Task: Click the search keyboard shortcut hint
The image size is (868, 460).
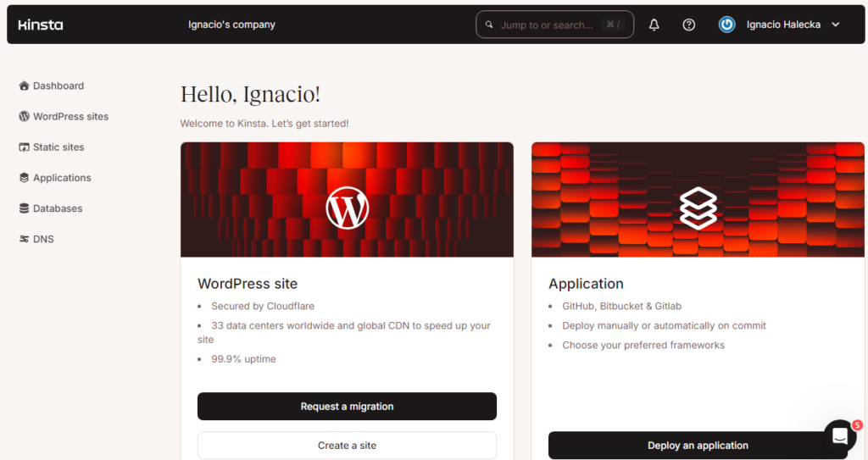Action: tap(613, 25)
